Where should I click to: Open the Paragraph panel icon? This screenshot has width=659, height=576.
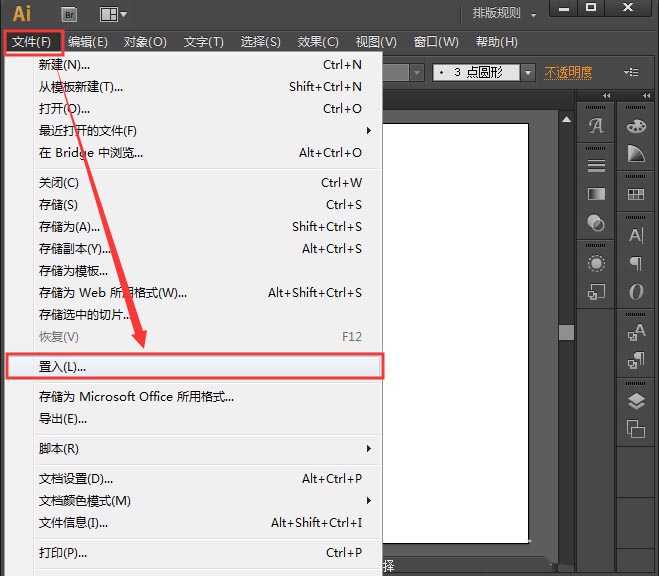[x=636, y=263]
